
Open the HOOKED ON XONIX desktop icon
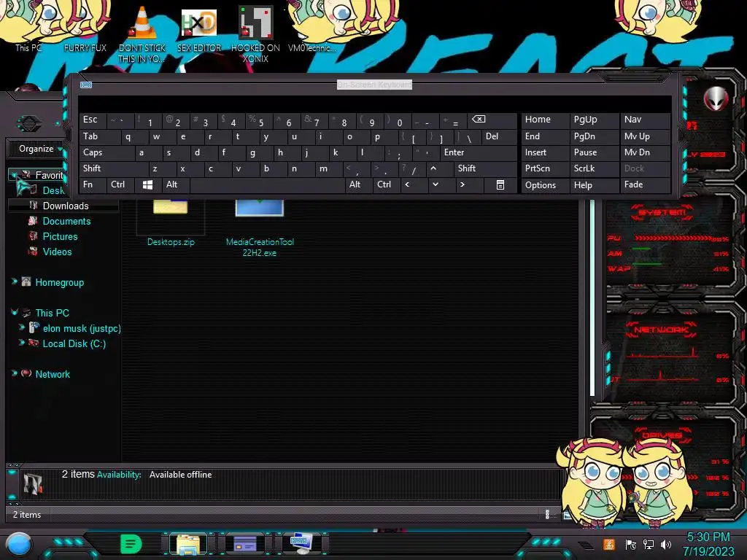click(255, 34)
